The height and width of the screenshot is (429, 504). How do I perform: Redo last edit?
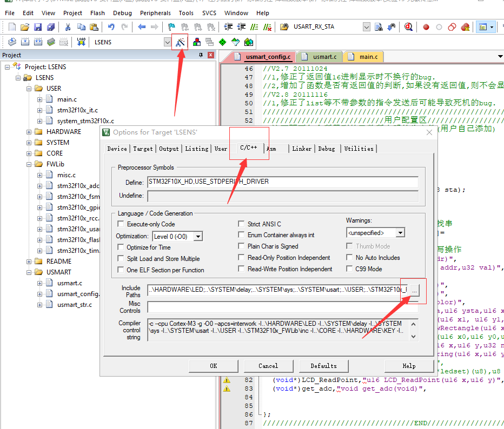(124, 27)
